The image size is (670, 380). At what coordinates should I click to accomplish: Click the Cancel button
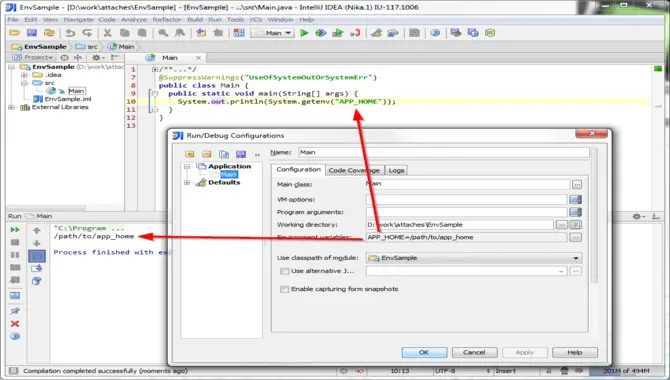pyautogui.click(x=474, y=352)
